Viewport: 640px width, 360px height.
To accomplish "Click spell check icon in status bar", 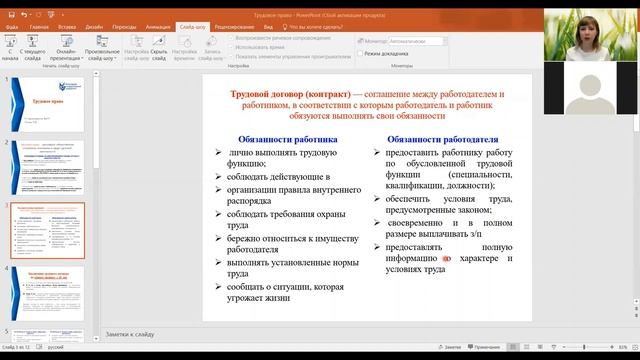I will click(39, 347).
